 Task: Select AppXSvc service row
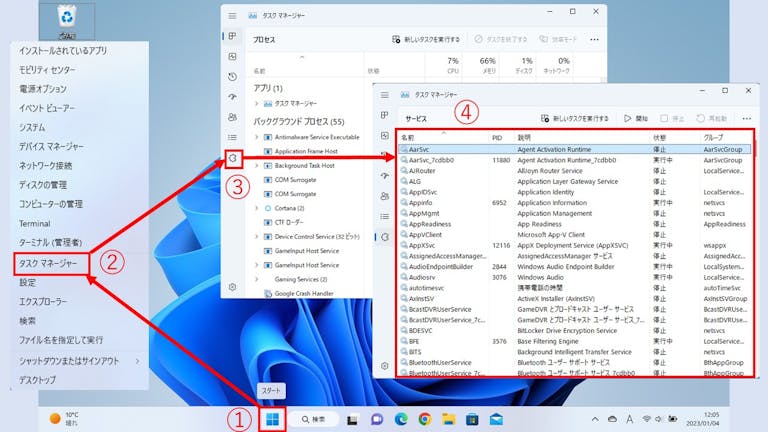[x=575, y=245]
